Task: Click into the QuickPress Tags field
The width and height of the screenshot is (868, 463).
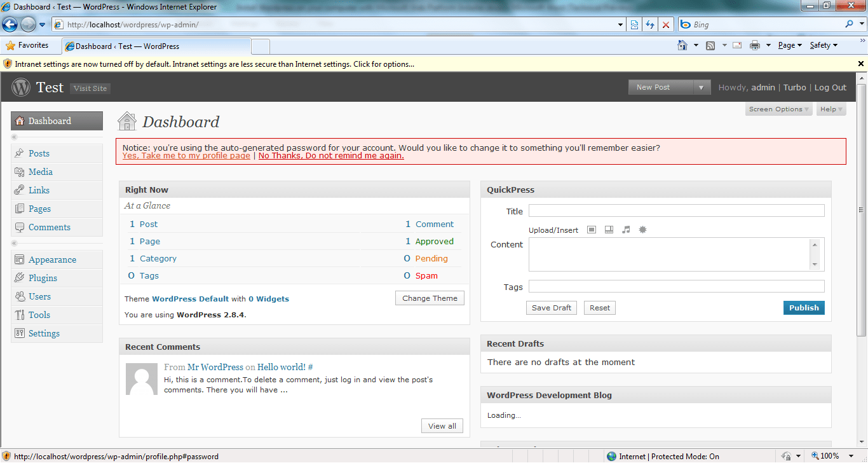Action: 676,286
